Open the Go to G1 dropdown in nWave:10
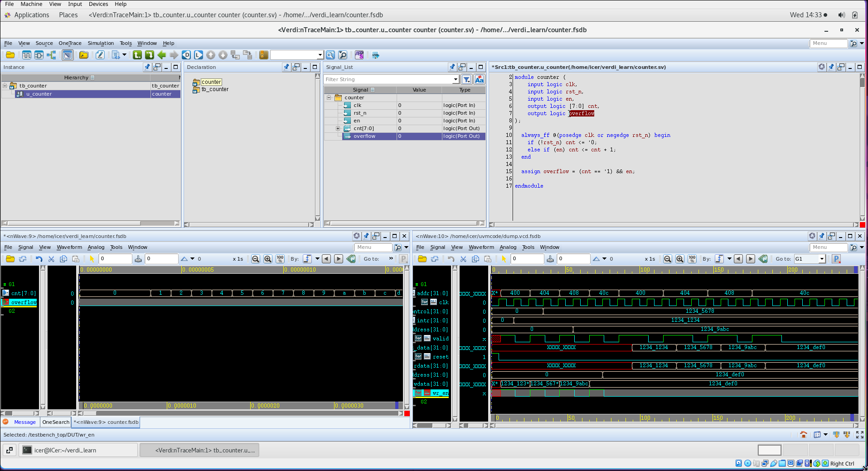 pyautogui.click(x=822, y=259)
